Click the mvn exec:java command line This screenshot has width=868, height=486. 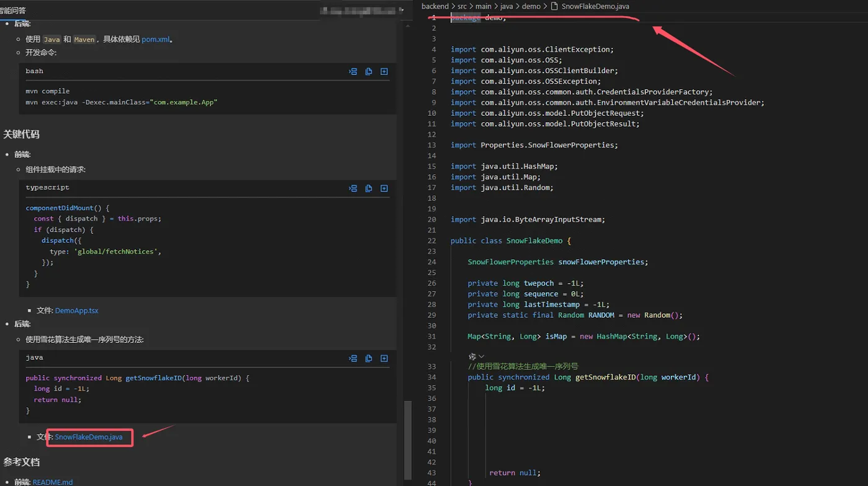pos(122,102)
